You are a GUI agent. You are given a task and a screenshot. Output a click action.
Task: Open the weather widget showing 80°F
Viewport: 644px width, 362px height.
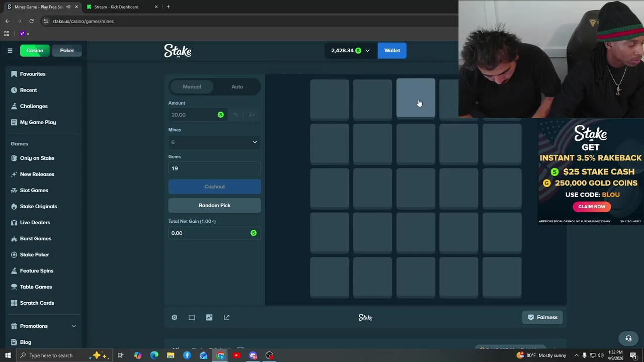pyautogui.click(x=541, y=355)
